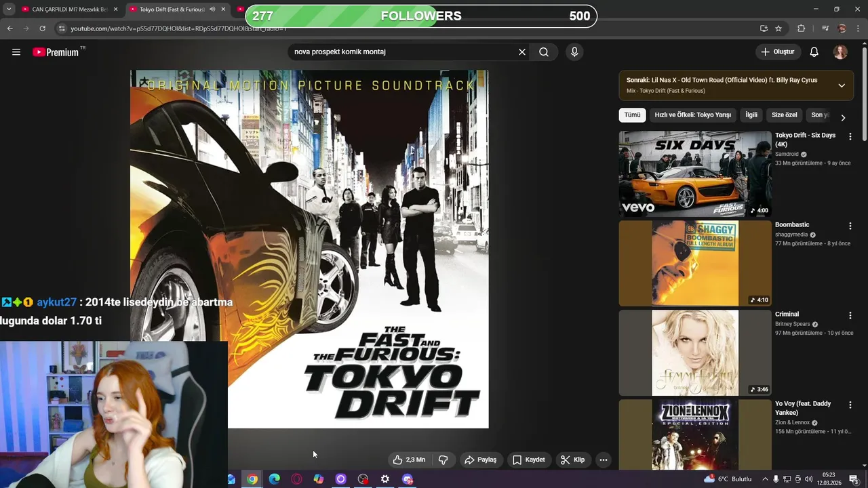The width and height of the screenshot is (868, 488).
Task: Open the Yo Voy video thumbnail
Action: coord(695,434)
